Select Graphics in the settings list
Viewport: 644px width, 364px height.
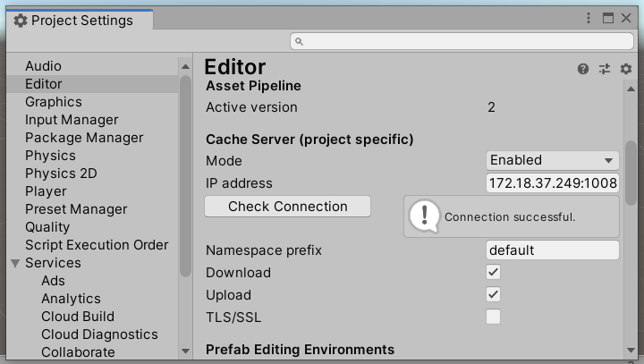(x=53, y=102)
